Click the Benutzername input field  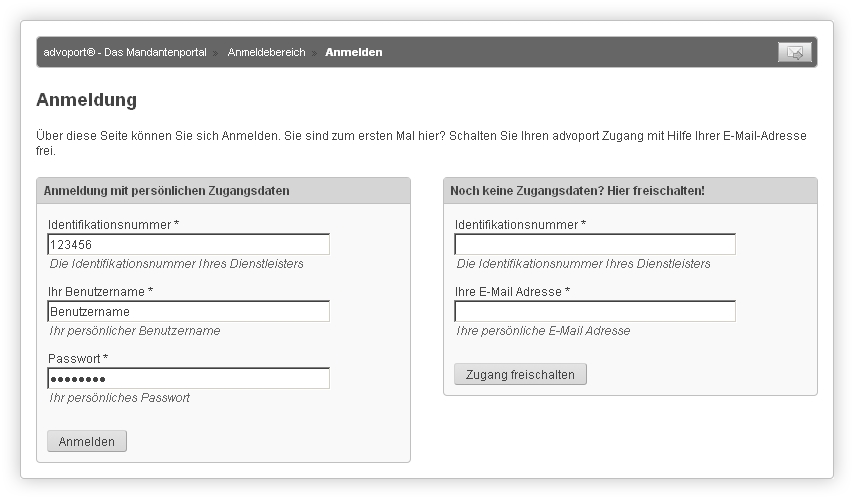[188, 312]
